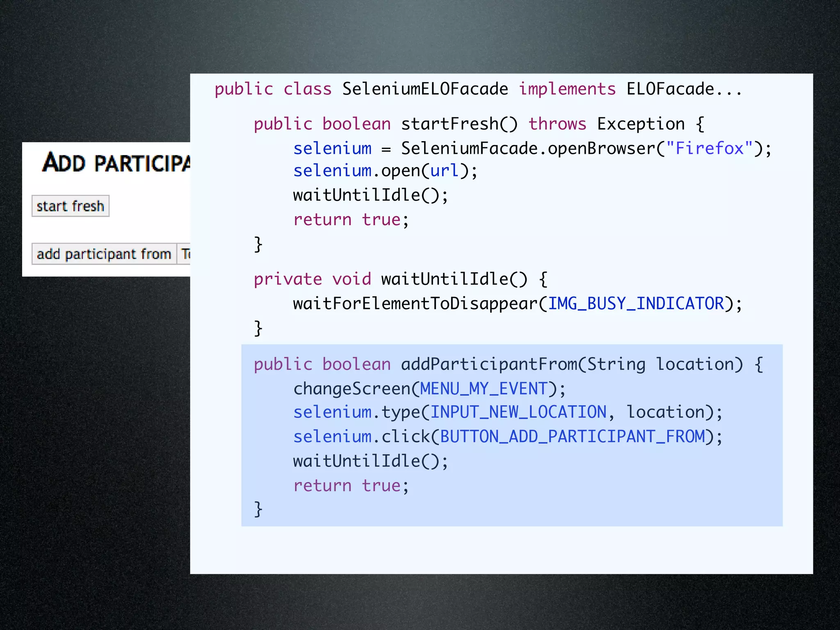Click "return true;" in startFresh method

pos(351,220)
